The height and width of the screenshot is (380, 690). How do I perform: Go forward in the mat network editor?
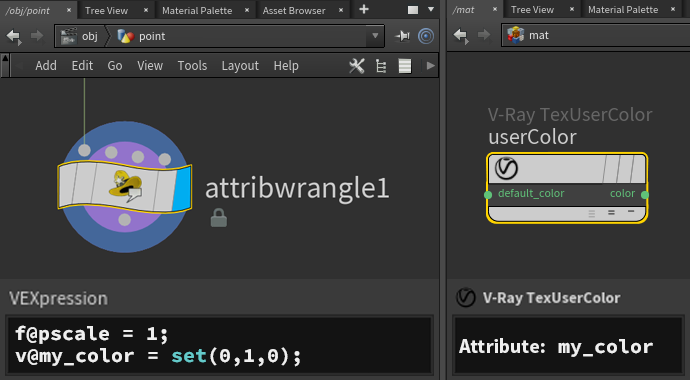pos(484,35)
